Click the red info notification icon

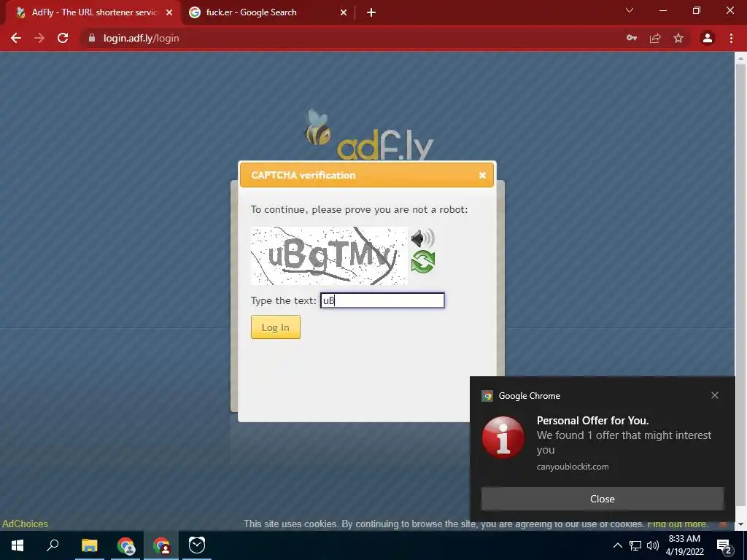click(x=503, y=437)
